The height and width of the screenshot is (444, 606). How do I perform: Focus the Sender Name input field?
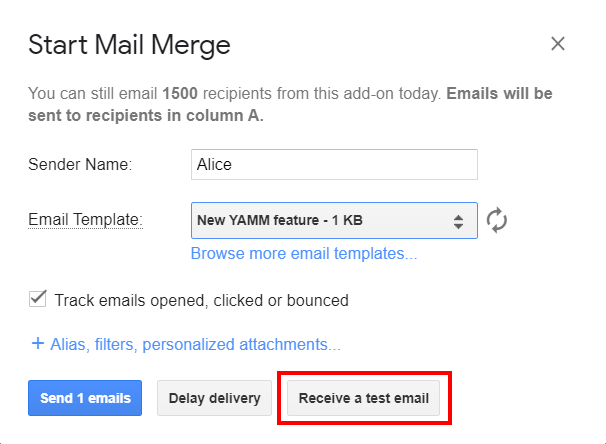(334, 164)
